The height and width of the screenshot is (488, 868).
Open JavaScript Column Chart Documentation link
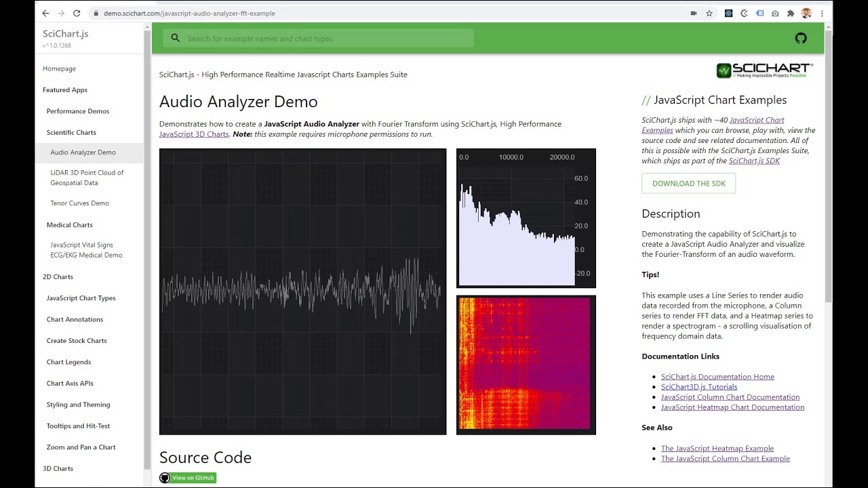730,397
